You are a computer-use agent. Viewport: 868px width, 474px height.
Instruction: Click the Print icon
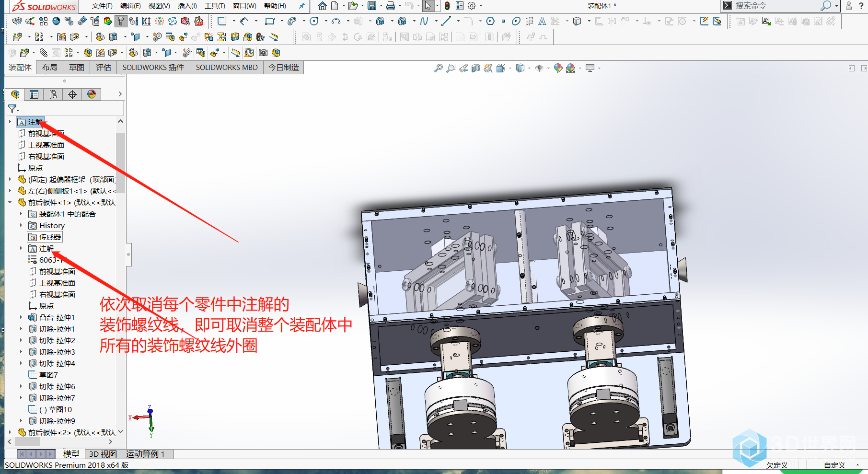coord(391,6)
